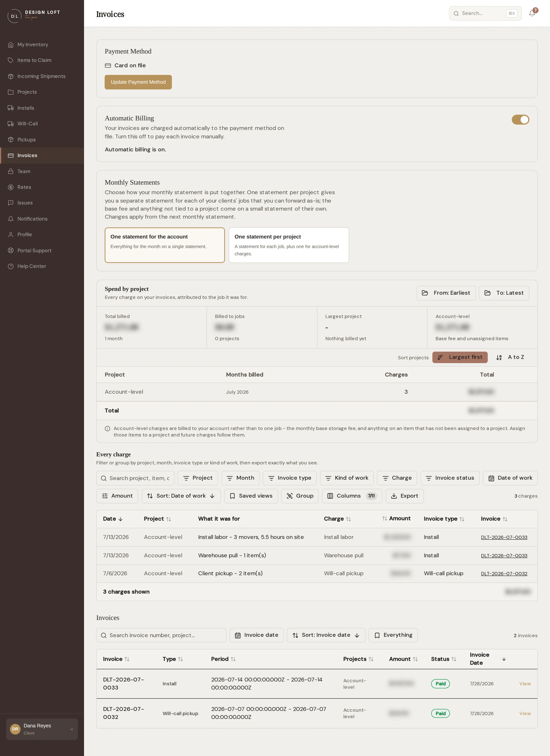
Task: Open the From: Earliest date picker
Action: click(x=446, y=293)
